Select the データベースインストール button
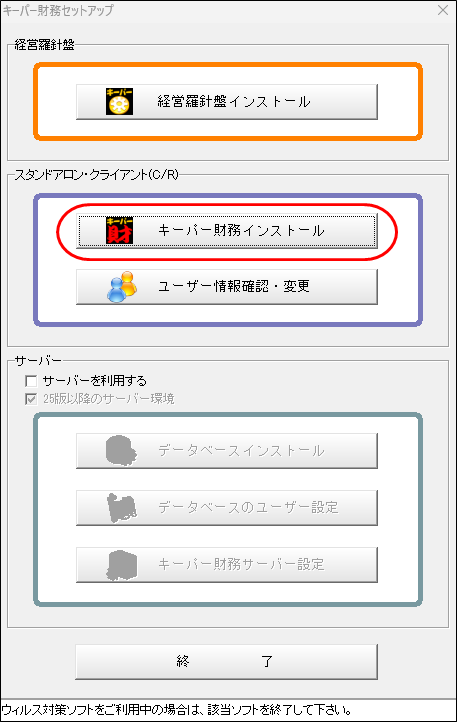 coord(227,451)
